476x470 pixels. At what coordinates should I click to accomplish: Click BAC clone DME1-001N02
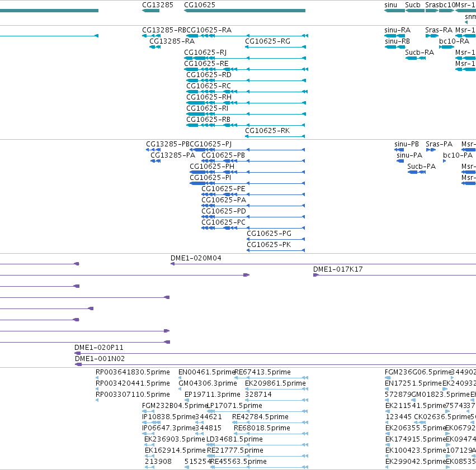[100, 359]
